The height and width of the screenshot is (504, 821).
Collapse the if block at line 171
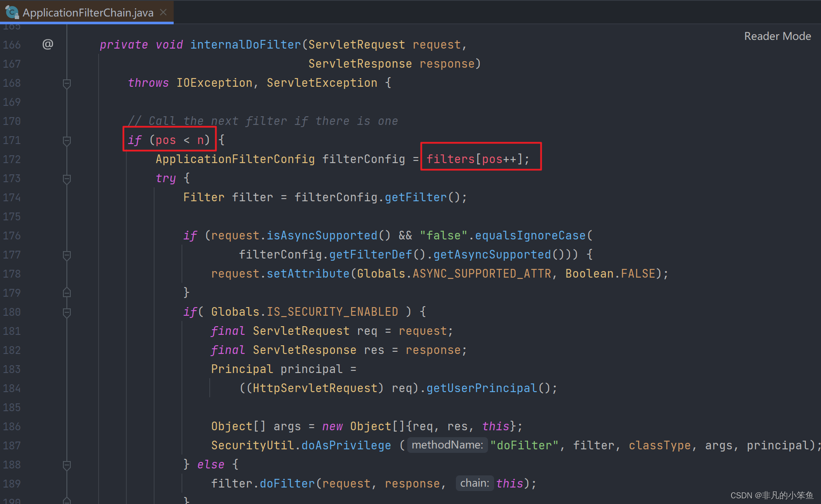pos(67,141)
